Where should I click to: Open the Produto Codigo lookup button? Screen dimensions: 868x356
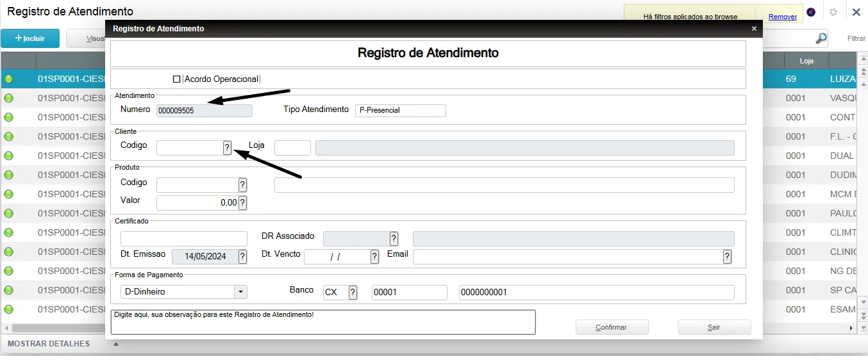pyautogui.click(x=242, y=185)
